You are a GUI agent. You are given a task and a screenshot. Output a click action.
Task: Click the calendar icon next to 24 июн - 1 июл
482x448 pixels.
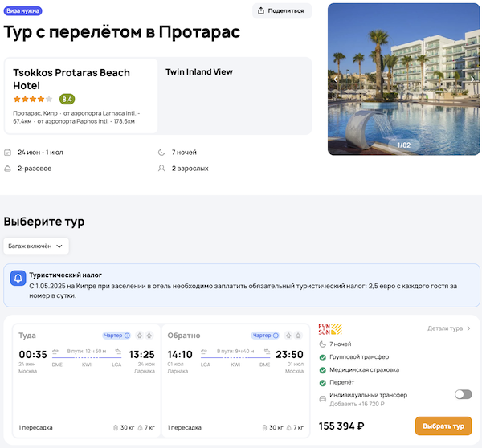(8, 153)
